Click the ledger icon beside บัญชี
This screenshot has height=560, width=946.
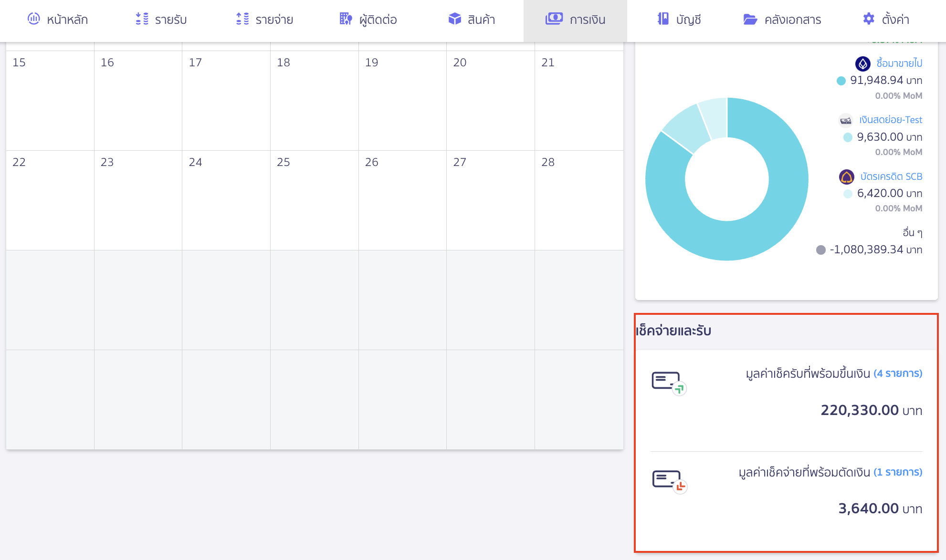coord(663,19)
